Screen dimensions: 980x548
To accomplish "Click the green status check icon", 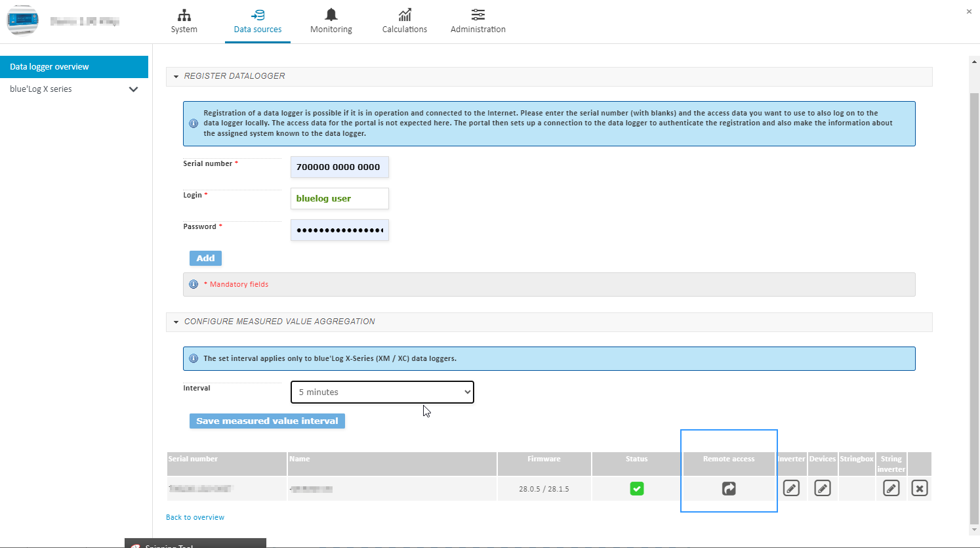I will (636, 488).
